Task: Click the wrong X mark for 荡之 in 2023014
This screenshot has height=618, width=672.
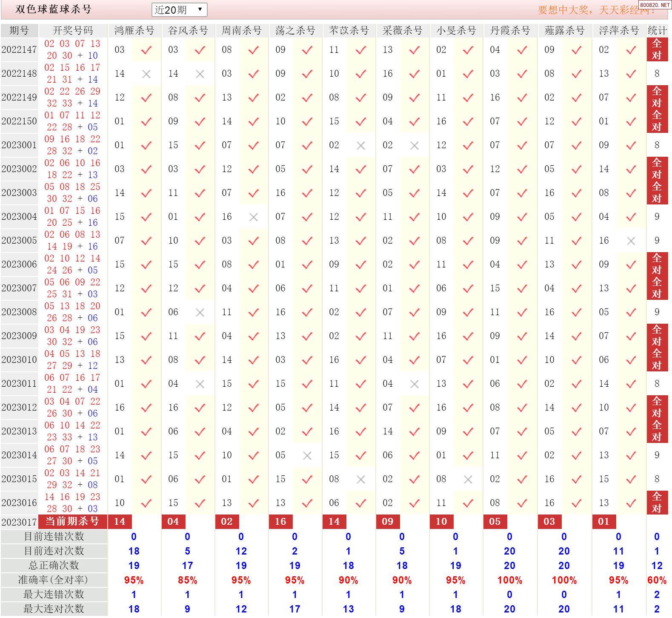Action: 307,456
